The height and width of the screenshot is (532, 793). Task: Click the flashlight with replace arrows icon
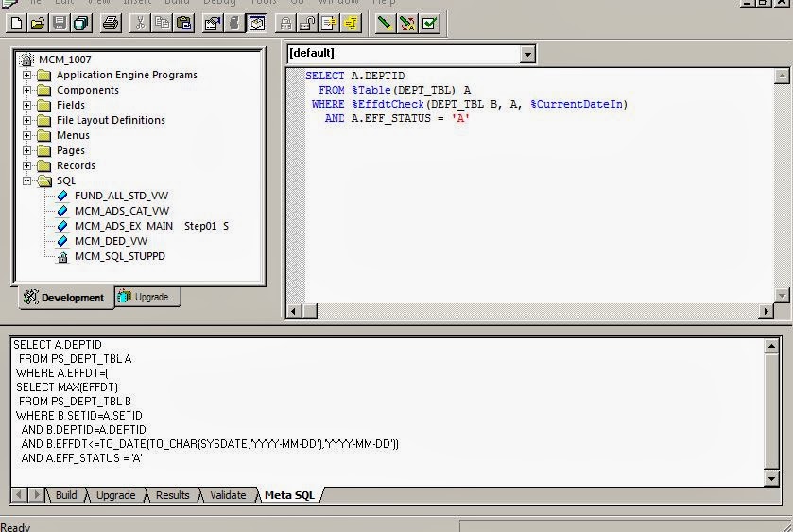point(407,24)
